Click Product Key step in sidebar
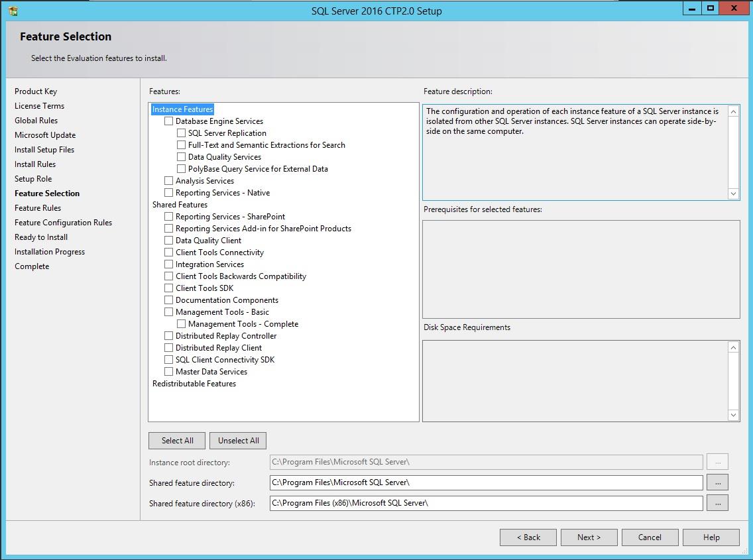Viewport: 753px width, 560px height. (x=36, y=91)
